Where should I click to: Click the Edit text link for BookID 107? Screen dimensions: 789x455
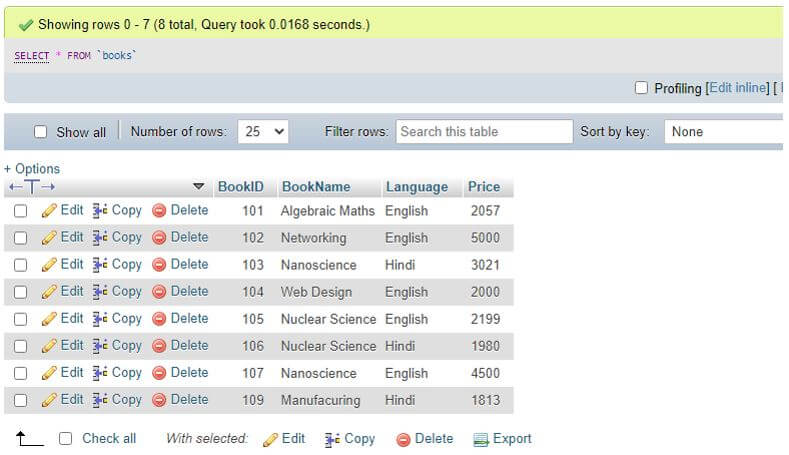(x=72, y=373)
